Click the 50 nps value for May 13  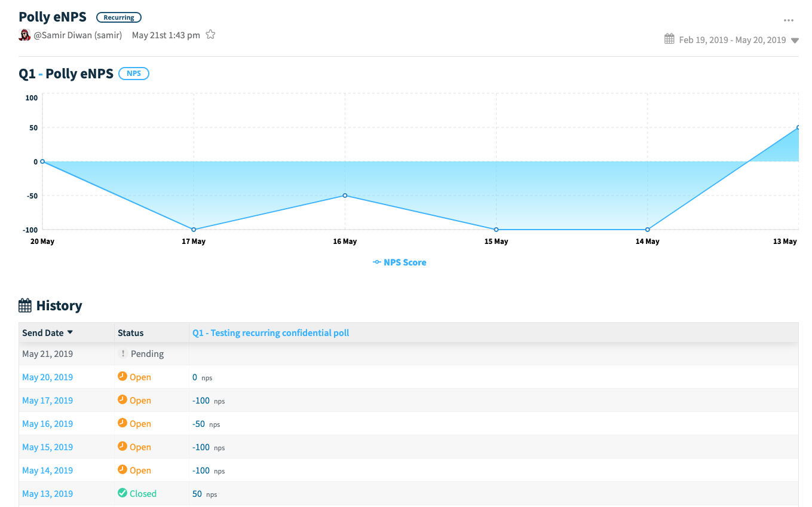pos(205,494)
